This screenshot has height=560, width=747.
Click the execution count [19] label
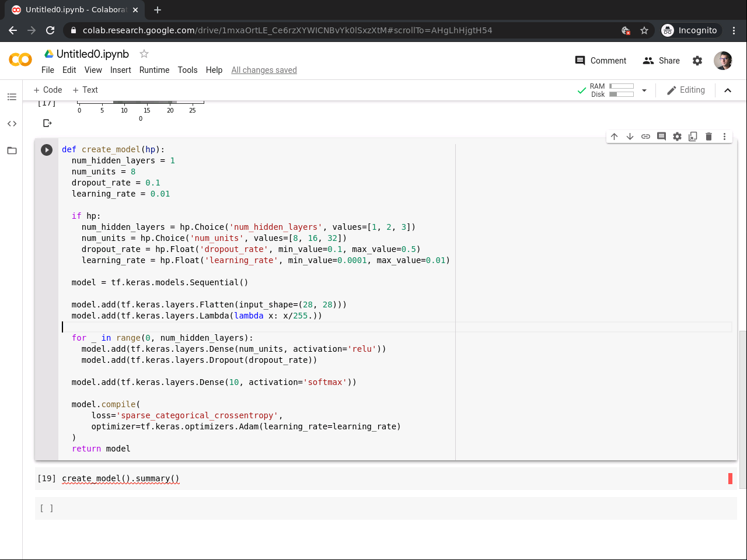point(47,478)
